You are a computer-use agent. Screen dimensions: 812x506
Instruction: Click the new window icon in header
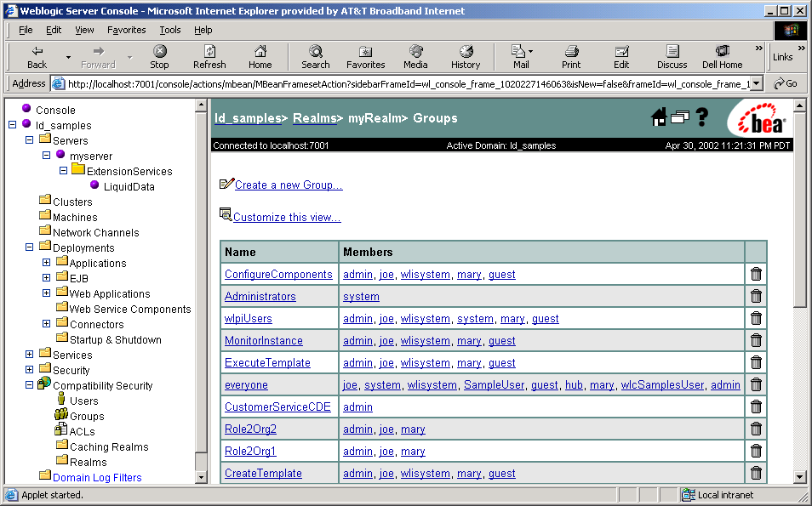click(x=680, y=117)
